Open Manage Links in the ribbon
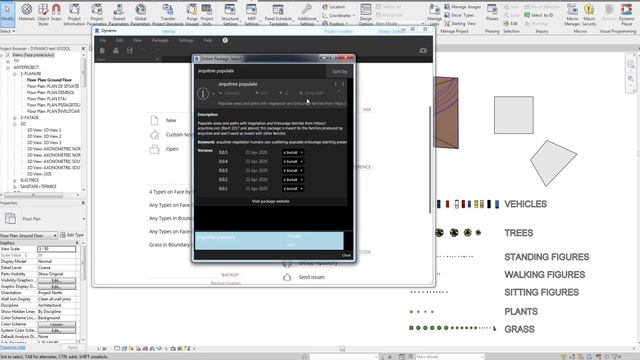Image resolution: width=640 pixels, height=360 pixels. (434, 14)
